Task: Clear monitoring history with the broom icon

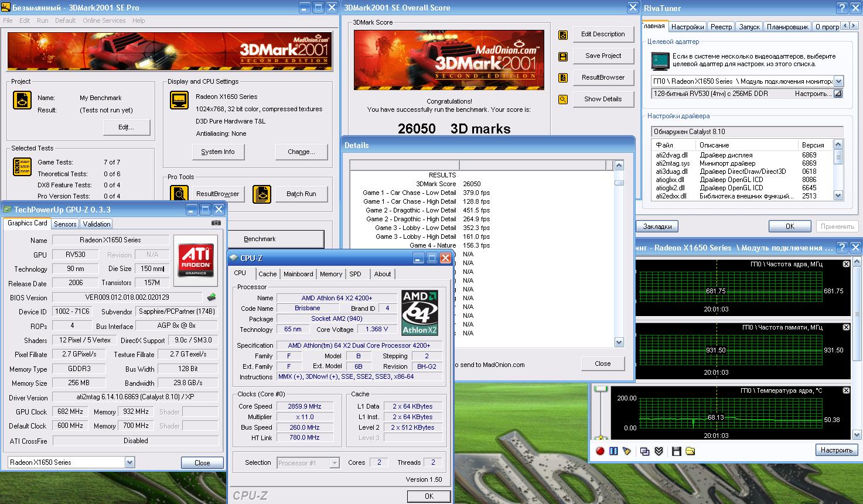Action: tap(627, 451)
